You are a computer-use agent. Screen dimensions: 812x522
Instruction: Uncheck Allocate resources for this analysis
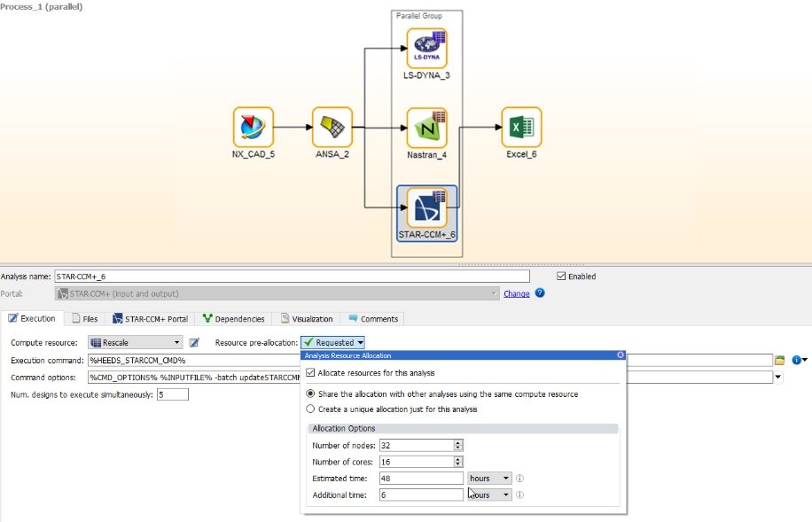click(x=311, y=373)
